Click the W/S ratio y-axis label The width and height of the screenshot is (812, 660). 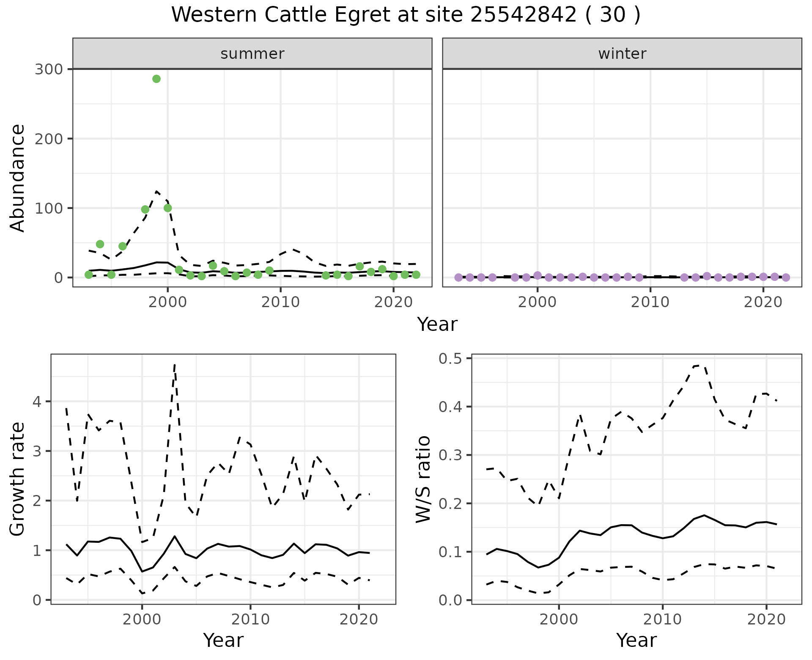tap(423, 479)
